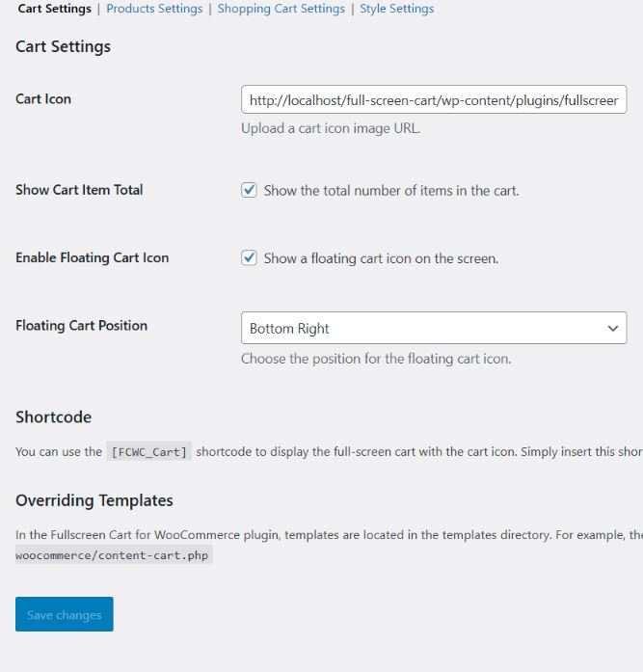Click the 'Overriding Templates' section heading
The image size is (643, 672).
point(94,500)
